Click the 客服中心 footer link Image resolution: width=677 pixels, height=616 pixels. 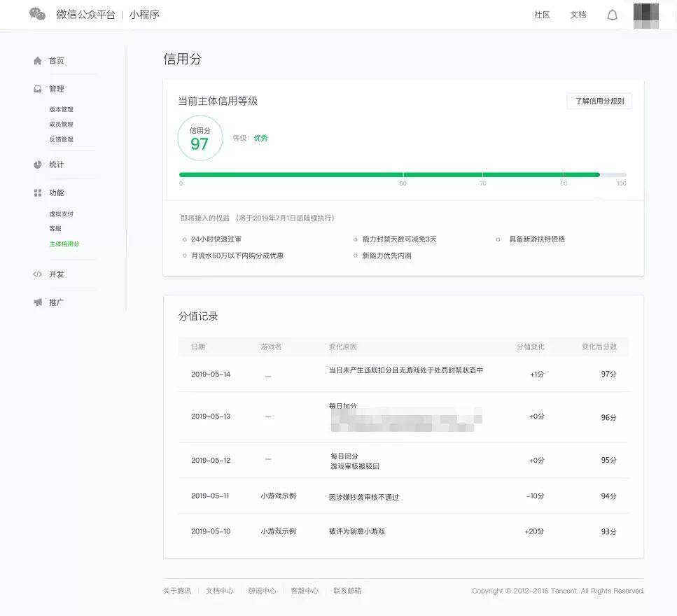(305, 590)
